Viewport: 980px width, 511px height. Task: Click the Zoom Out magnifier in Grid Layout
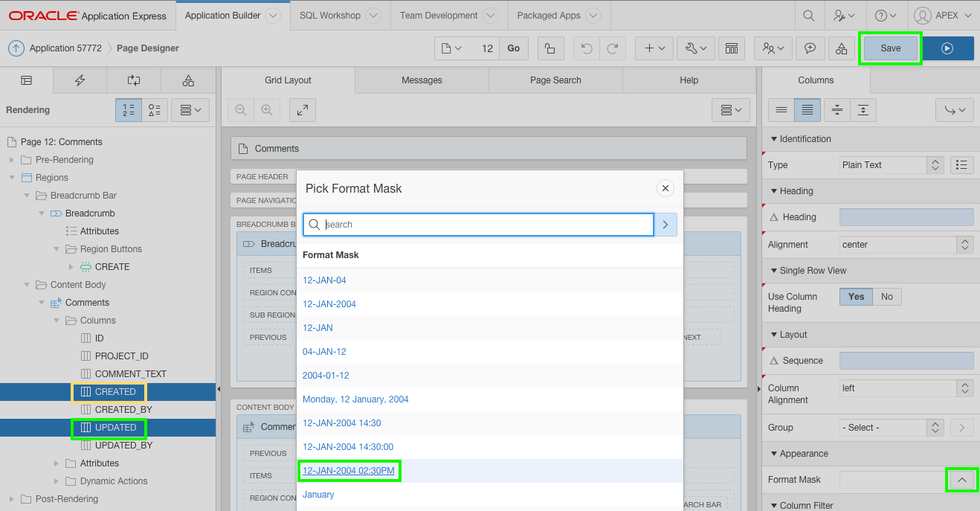[x=240, y=109]
